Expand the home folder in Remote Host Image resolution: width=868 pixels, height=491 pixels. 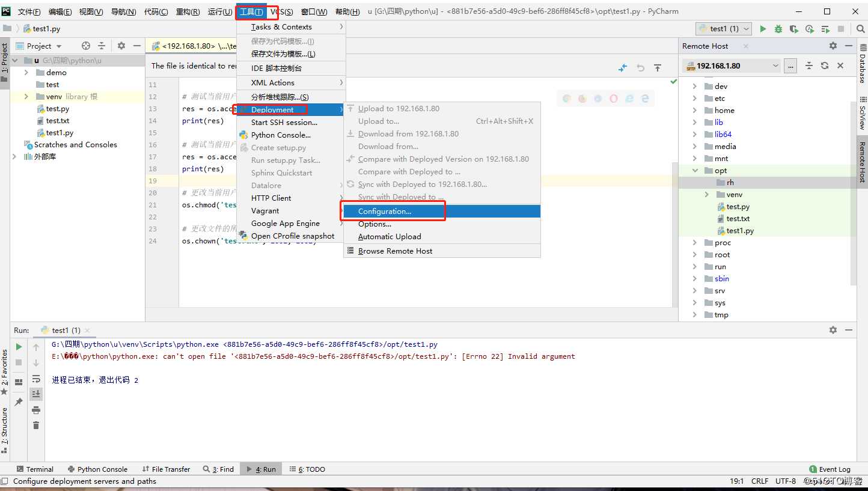(695, 111)
